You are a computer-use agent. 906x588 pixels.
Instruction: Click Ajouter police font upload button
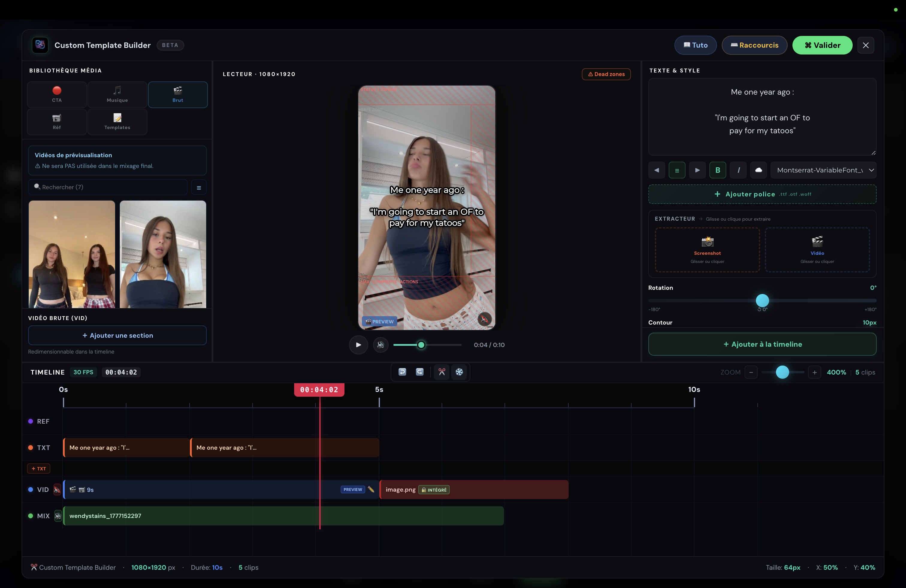click(762, 194)
